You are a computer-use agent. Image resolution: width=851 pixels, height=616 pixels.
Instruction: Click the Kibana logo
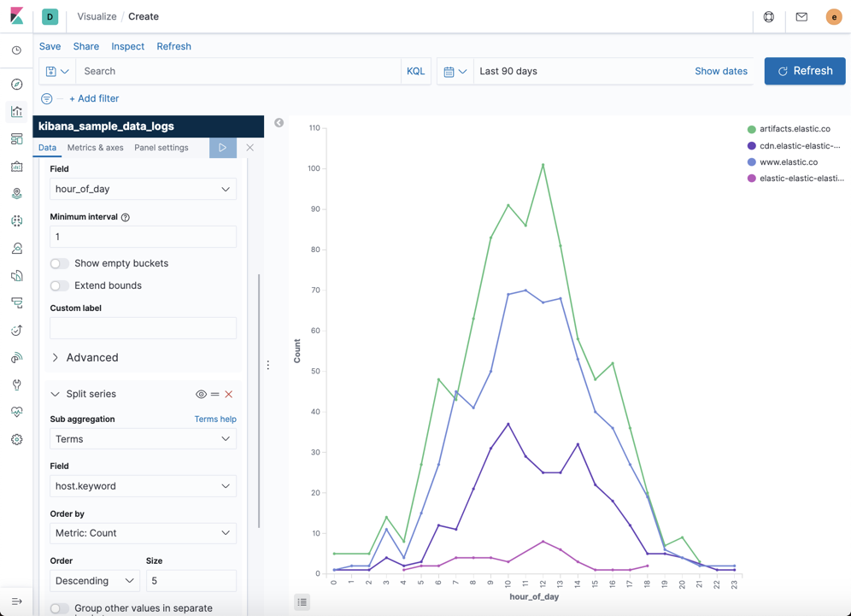[17, 16]
